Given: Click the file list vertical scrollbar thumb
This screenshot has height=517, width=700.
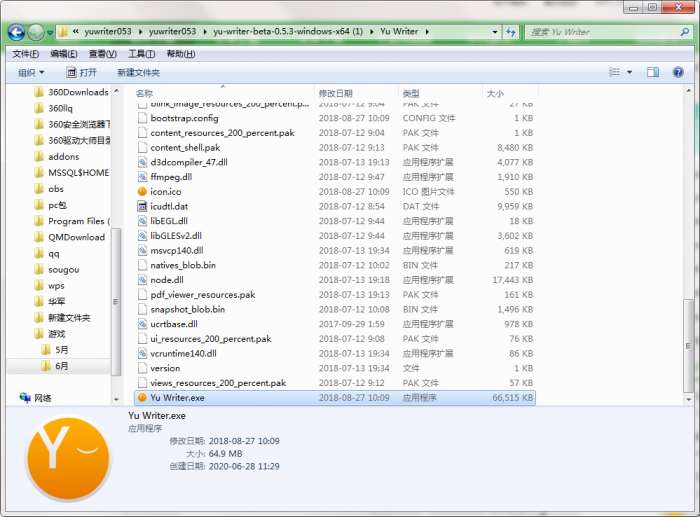Looking at the screenshot, I should (x=688, y=346).
